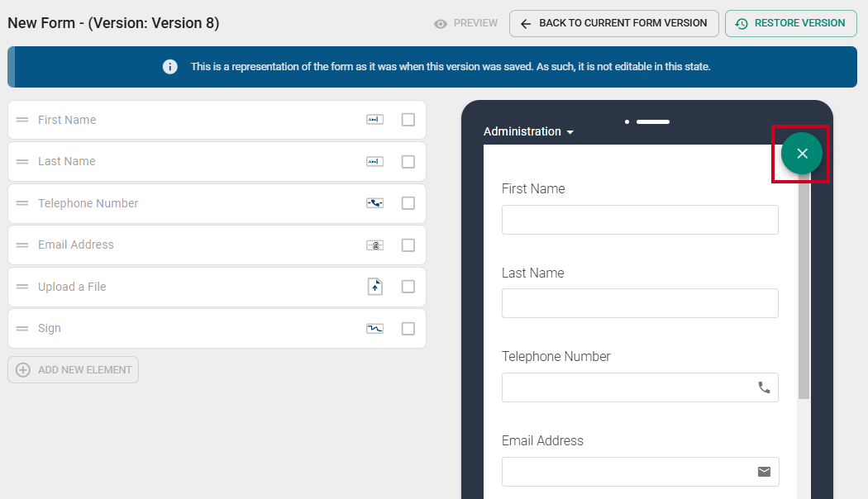
Task: Click the Email Address preview input field
Action: pos(640,472)
